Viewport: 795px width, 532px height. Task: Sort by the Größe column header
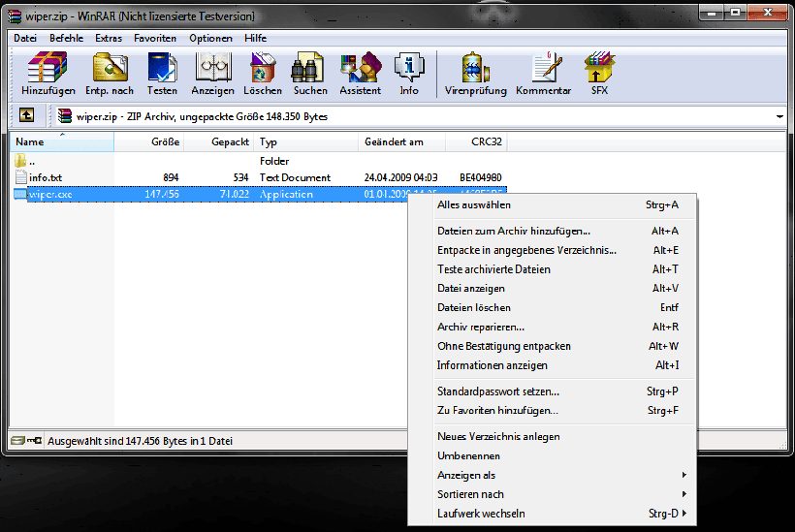(x=148, y=141)
